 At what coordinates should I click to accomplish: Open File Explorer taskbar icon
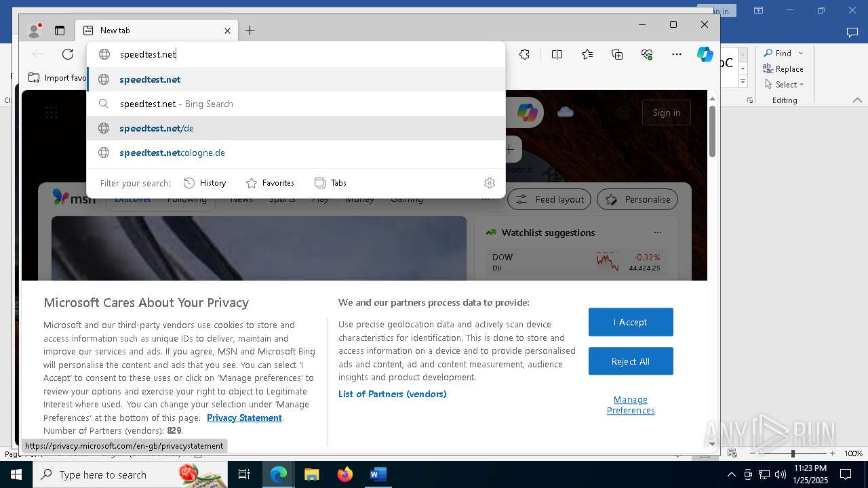coord(311,474)
